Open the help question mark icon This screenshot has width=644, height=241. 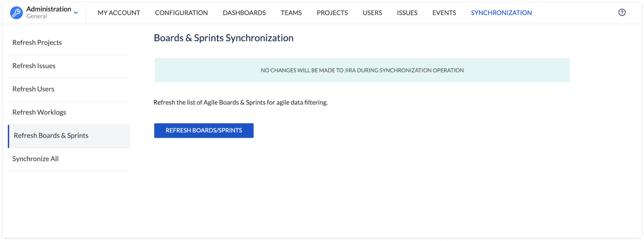coord(622,13)
